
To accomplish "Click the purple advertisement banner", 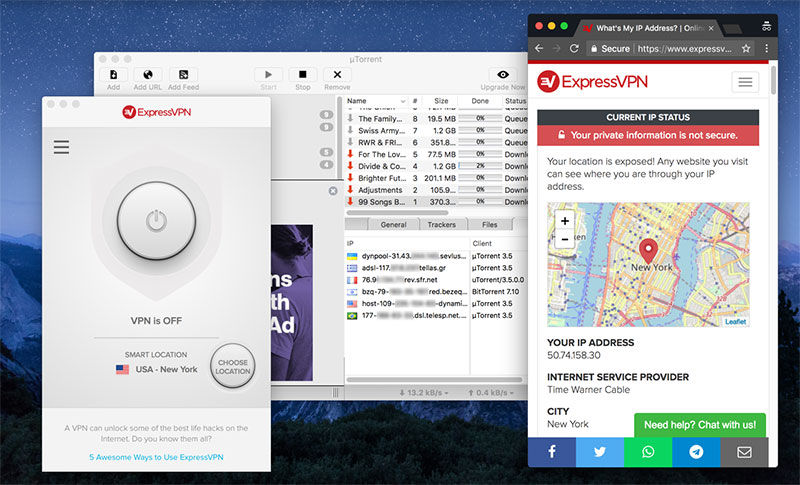I will pos(291,303).
